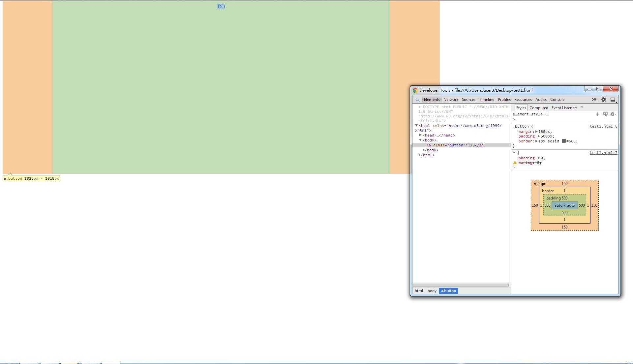Open styles gear dropdown in element.style row
Viewport: 633px width, 364px height.
click(x=613, y=114)
